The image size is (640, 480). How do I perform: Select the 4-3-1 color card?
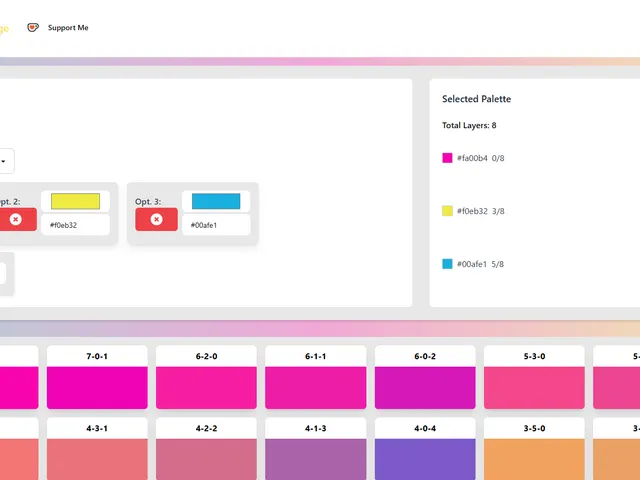point(97,449)
